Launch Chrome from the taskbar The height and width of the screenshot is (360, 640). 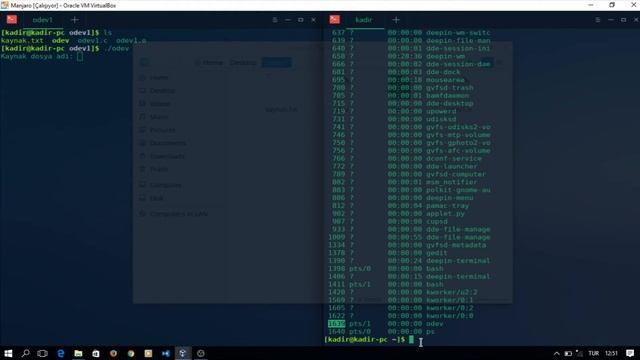point(131,353)
